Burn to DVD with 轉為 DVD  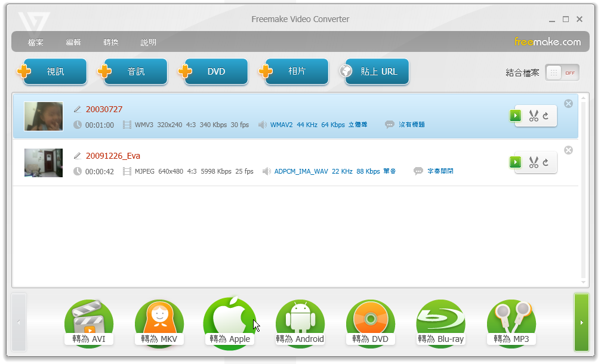[x=370, y=324]
